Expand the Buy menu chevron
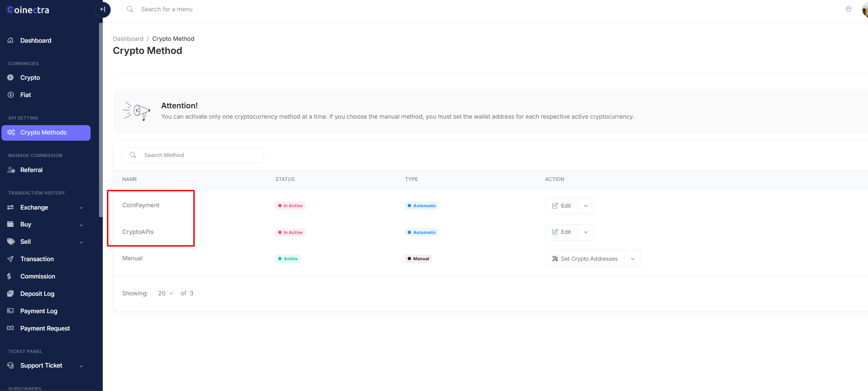 (81, 225)
